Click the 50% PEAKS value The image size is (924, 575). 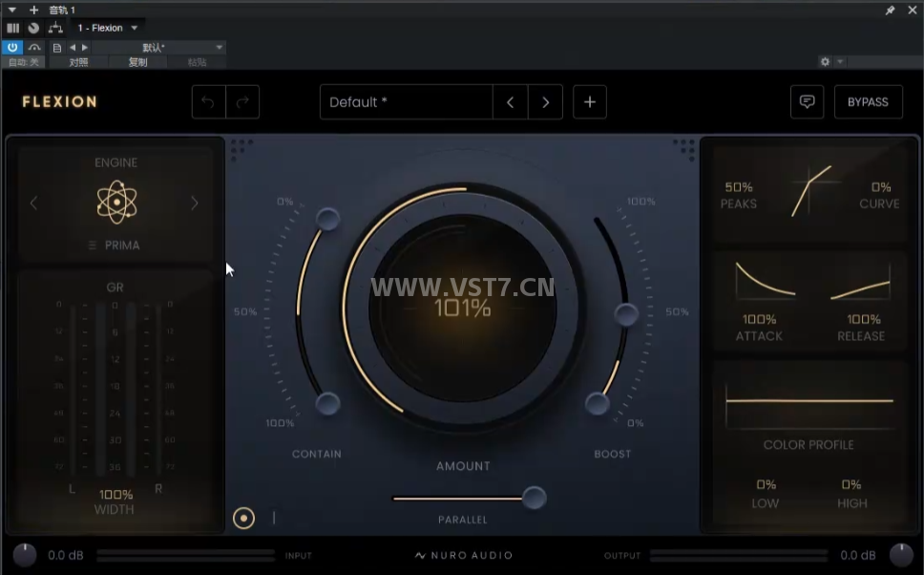click(739, 187)
